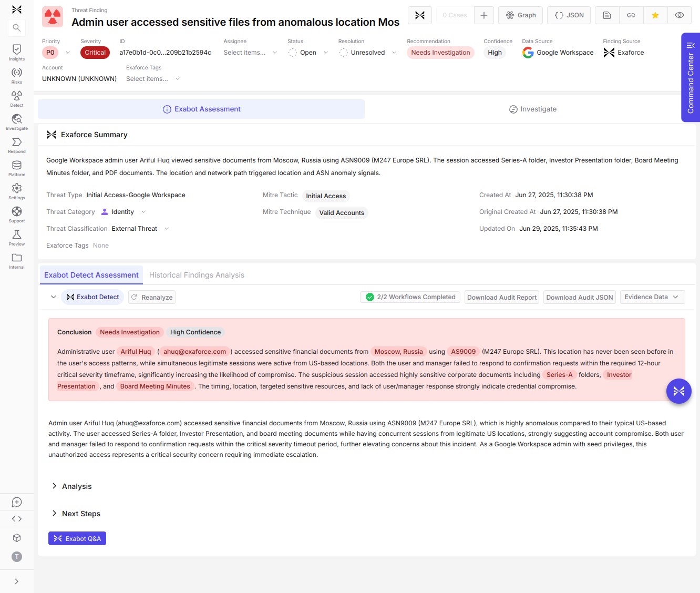Click the AS9009 tag

point(464,352)
